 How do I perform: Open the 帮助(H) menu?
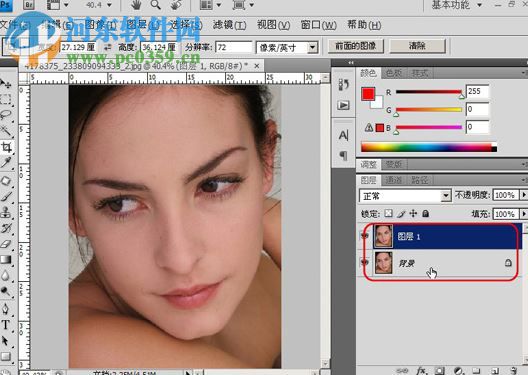point(364,25)
